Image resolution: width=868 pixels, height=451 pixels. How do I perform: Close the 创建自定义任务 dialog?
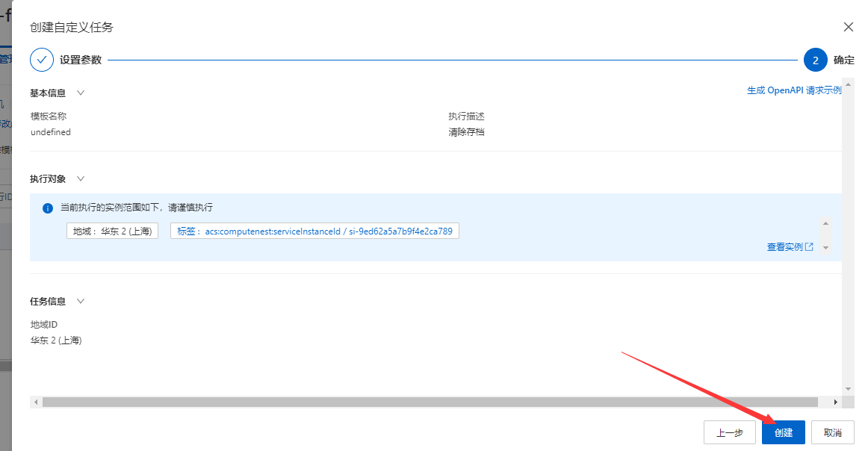(x=848, y=27)
